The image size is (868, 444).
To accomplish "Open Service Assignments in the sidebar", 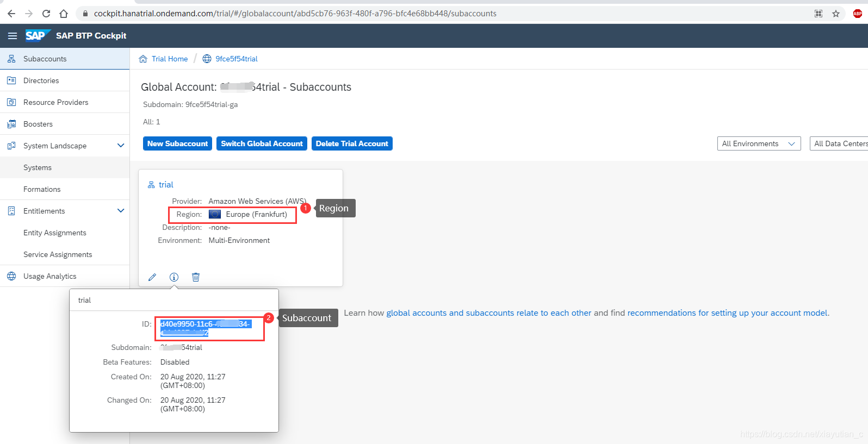I will pos(65,254).
